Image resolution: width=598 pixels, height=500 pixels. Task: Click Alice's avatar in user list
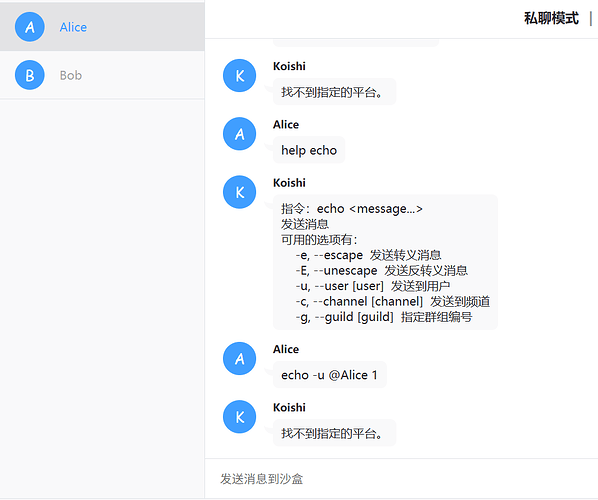(x=30, y=27)
